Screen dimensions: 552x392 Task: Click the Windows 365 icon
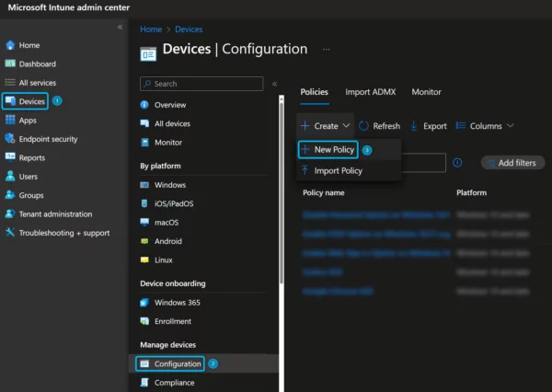pyautogui.click(x=144, y=303)
